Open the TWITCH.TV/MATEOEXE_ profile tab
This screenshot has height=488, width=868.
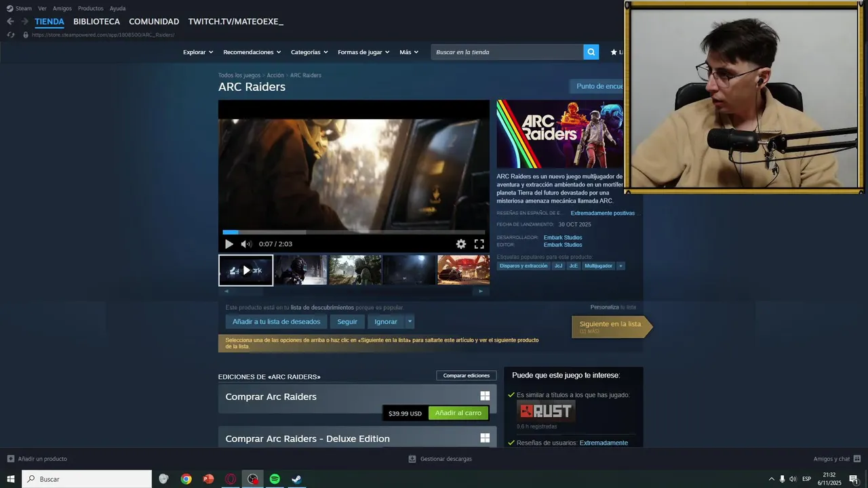[236, 22]
